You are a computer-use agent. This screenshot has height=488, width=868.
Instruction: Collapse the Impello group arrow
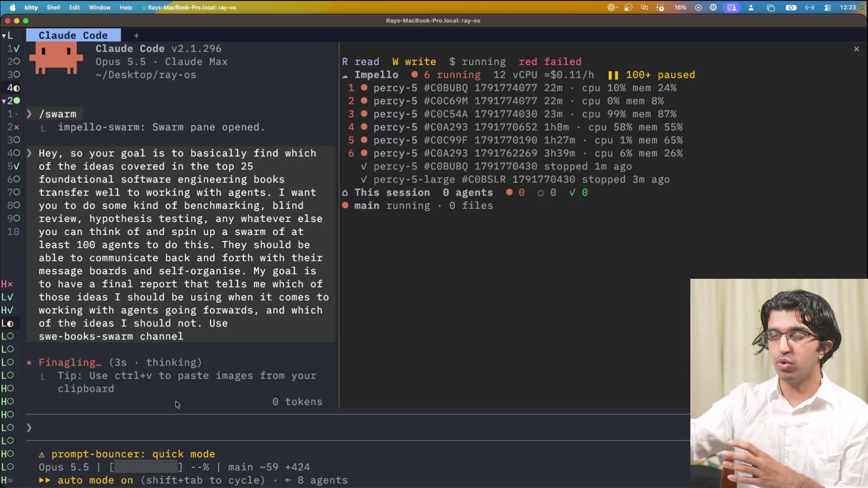pyautogui.click(x=345, y=75)
